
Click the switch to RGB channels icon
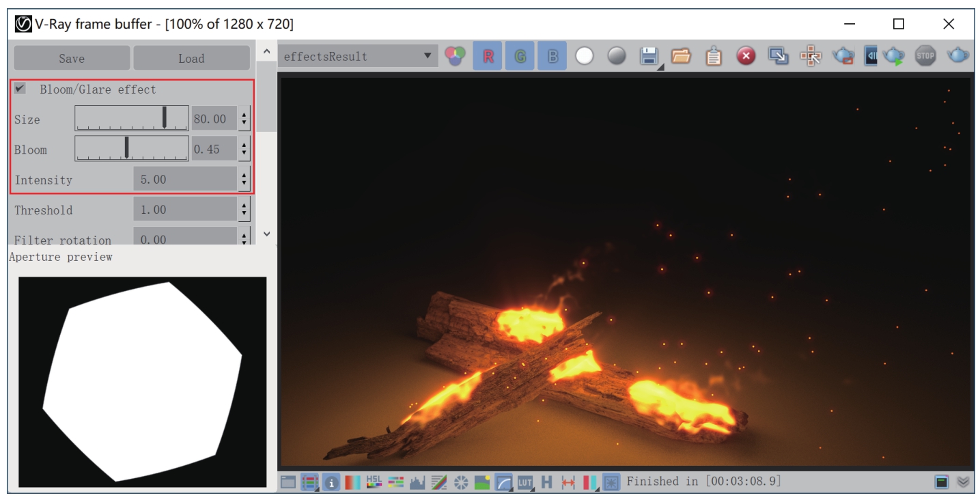point(454,56)
